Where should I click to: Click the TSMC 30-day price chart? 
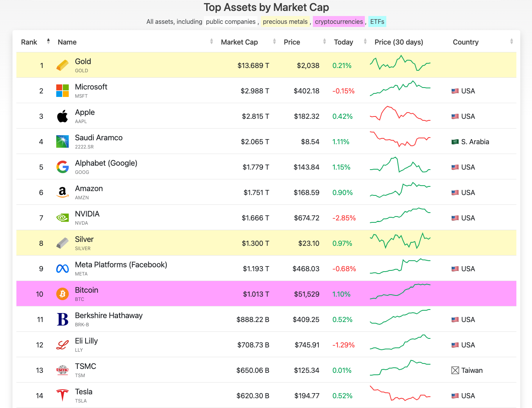[400, 368]
